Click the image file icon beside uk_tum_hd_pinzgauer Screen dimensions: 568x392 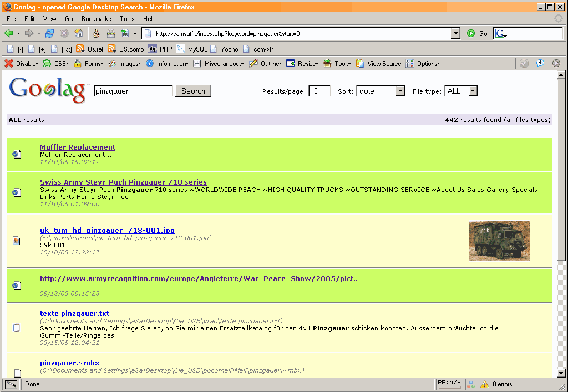coord(16,241)
